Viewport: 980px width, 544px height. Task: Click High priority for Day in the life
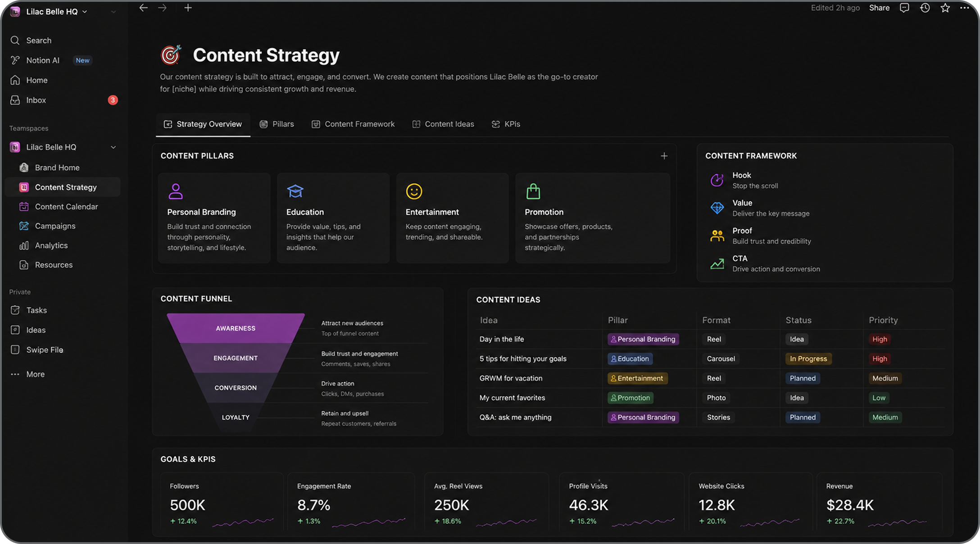pos(880,339)
